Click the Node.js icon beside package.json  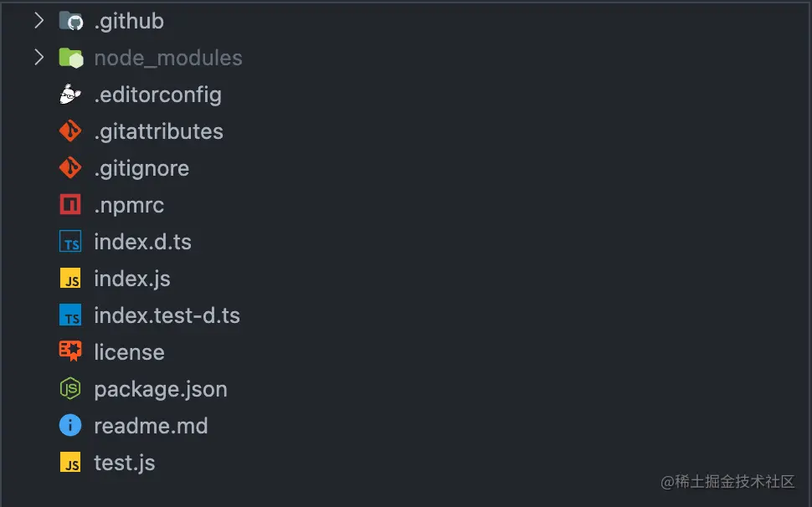70,389
